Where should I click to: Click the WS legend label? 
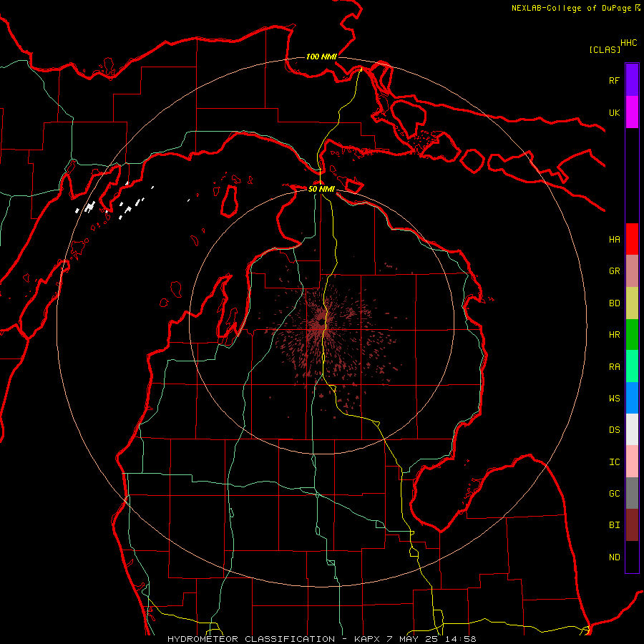(x=614, y=399)
